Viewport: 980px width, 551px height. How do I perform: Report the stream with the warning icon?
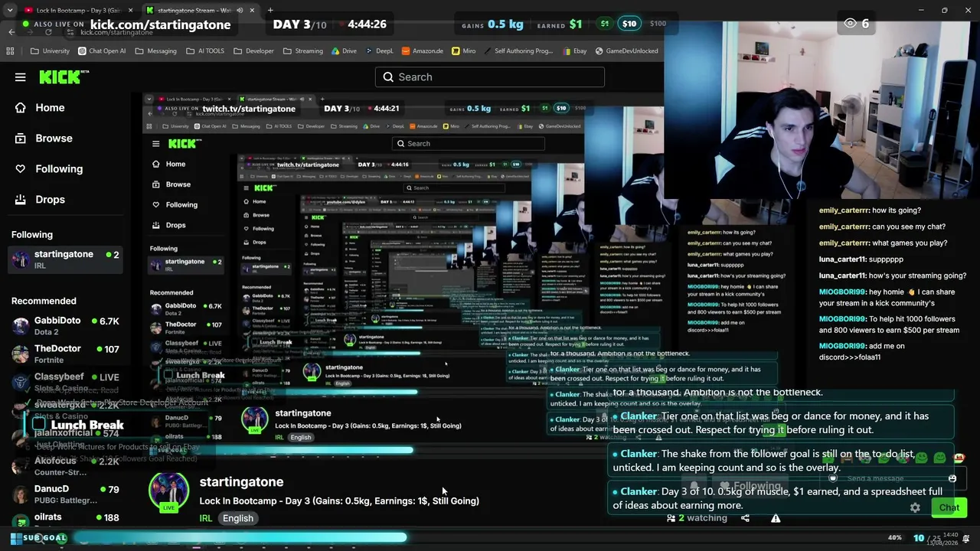pos(776,518)
